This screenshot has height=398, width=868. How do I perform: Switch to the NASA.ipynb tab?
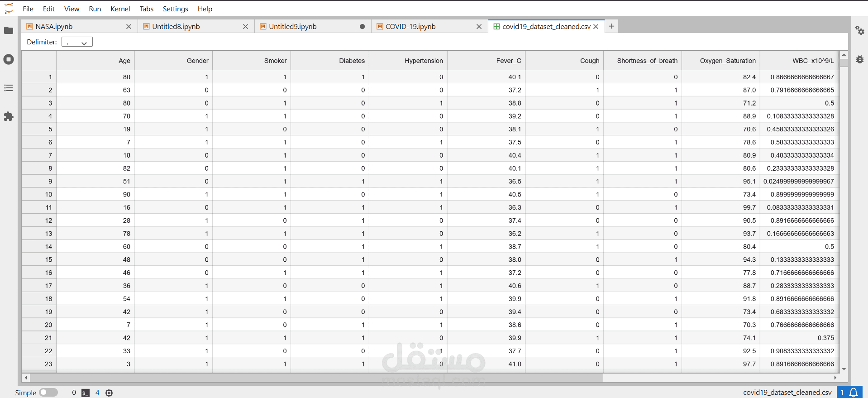click(54, 27)
